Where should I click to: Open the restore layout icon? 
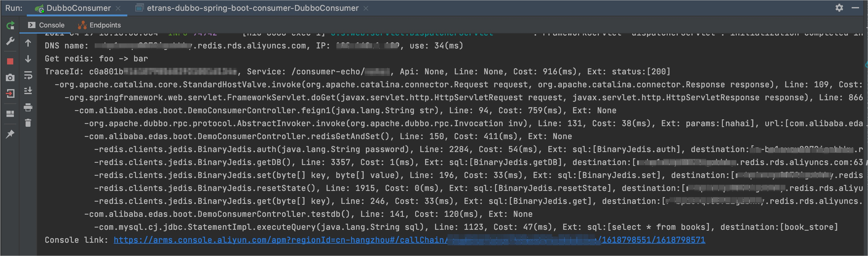coord(10,114)
